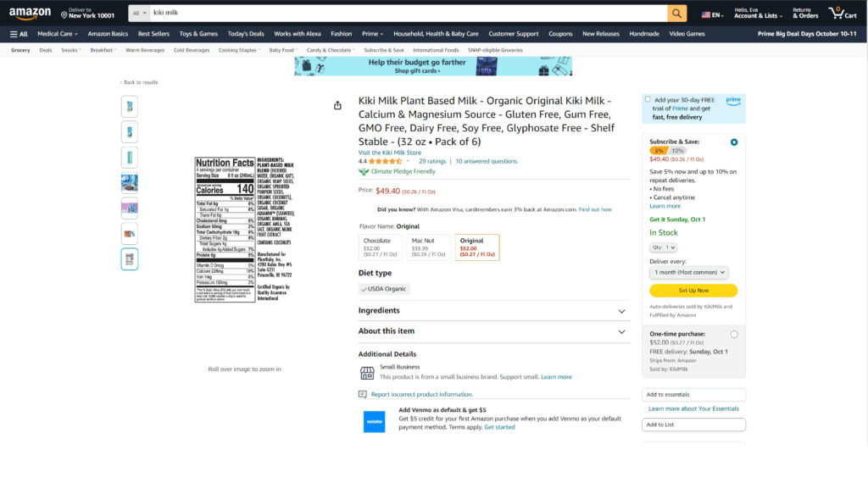Click the search input field
Image resolution: width=868 pixels, height=500 pixels.
point(409,14)
